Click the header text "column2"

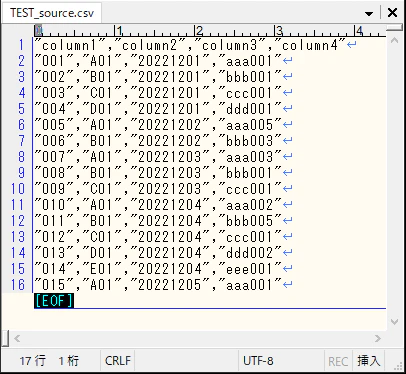pyautogui.click(x=150, y=45)
